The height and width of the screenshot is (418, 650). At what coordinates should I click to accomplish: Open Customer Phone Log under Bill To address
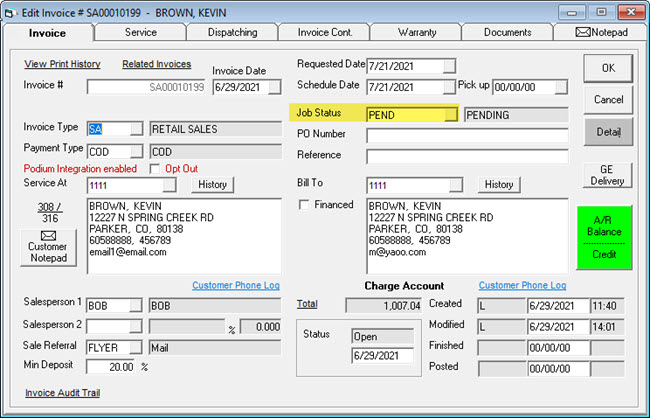click(522, 285)
